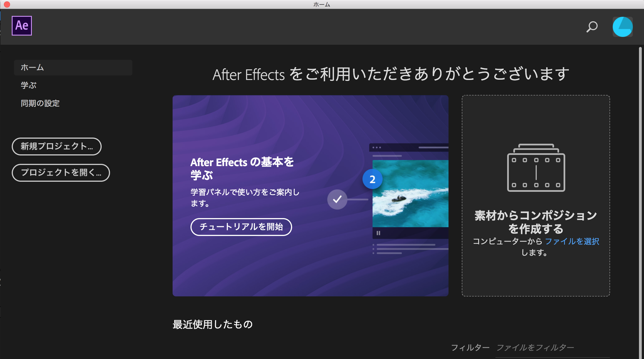The width and height of the screenshot is (644, 359).
Task: Select ホーム in the sidebar
Action: [73, 68]
